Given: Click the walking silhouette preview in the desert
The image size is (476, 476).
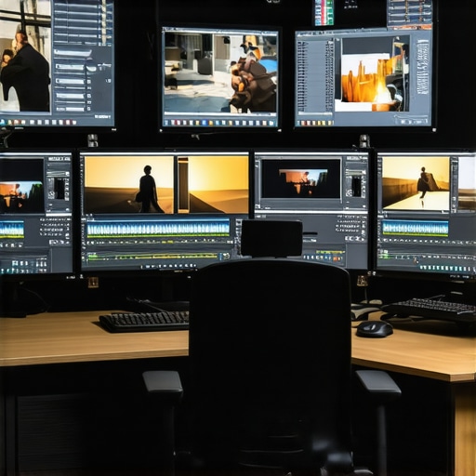Looking at the screenshot, I should point(129,185).
